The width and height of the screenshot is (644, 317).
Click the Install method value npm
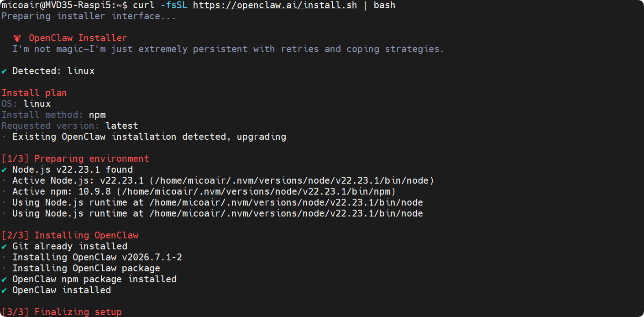tap(97, 115)
